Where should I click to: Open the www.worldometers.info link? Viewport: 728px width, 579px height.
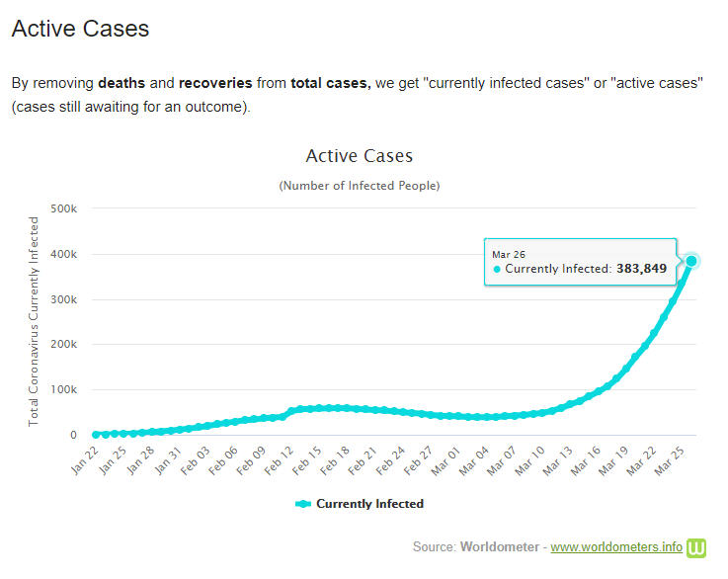tap(616, 546)
